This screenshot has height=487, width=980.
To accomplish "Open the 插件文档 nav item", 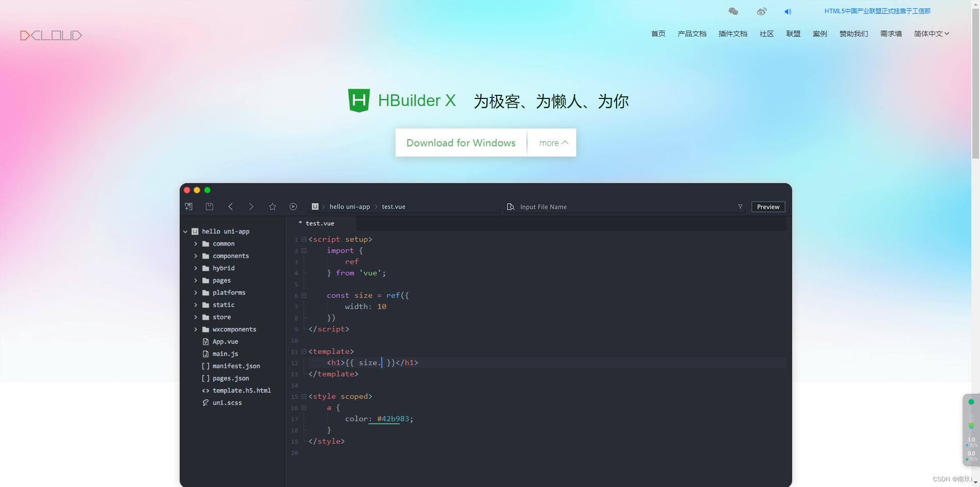I will coord(733,34).
